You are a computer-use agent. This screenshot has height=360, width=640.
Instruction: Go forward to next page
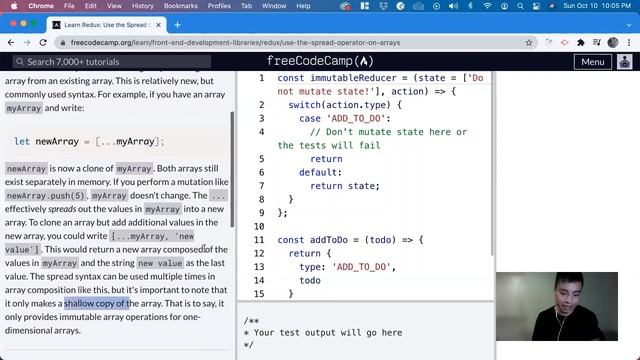tap(27, 42)
